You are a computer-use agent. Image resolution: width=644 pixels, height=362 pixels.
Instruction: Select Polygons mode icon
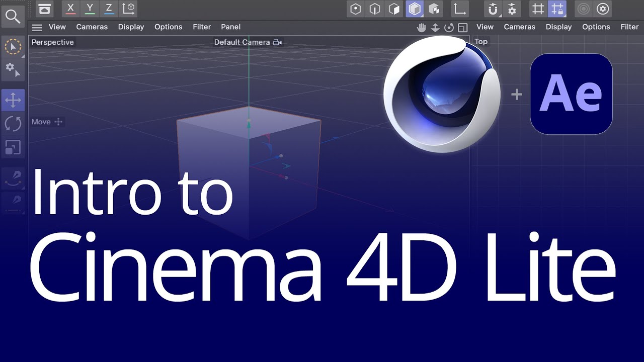tap(394, 9)
